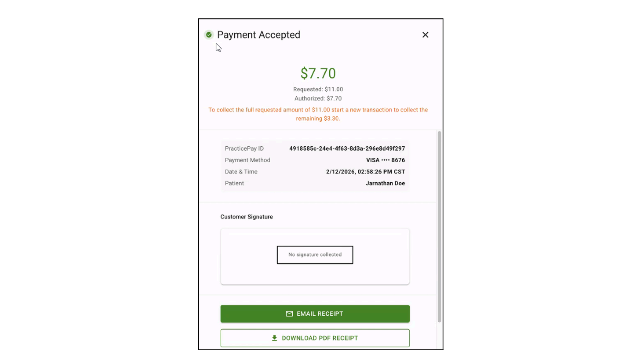Viewport: 625px width, 364px height.
Task: Select the PracticePay ID value text
Action: tap(347, 148)
